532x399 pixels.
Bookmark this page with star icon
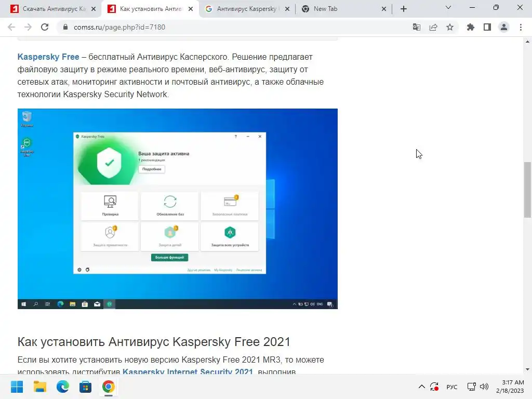pos(450,27)
